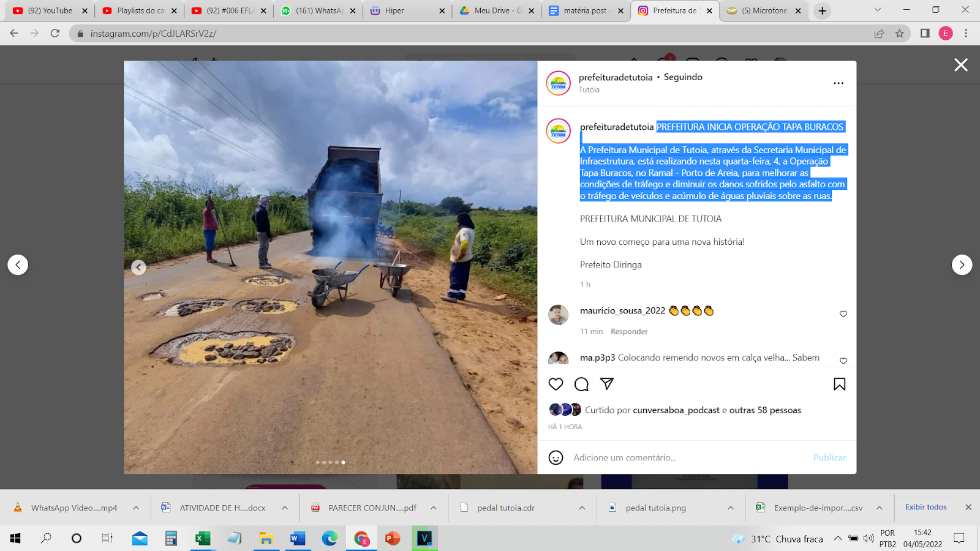Like mauricio_sousa_2022's comment
This screenshot has width=980, height=551.
(x=843, y=314)
